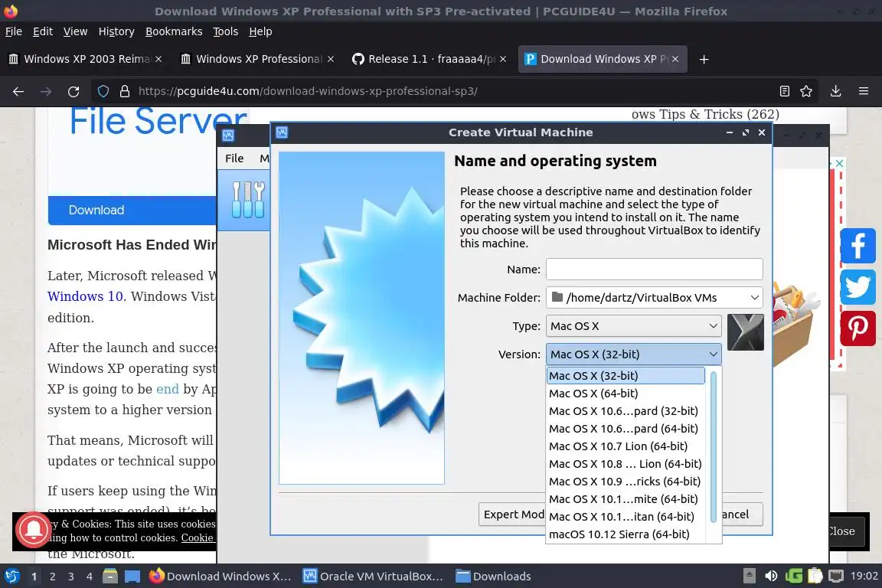Click the blue Download button on page

coord(132,211)
